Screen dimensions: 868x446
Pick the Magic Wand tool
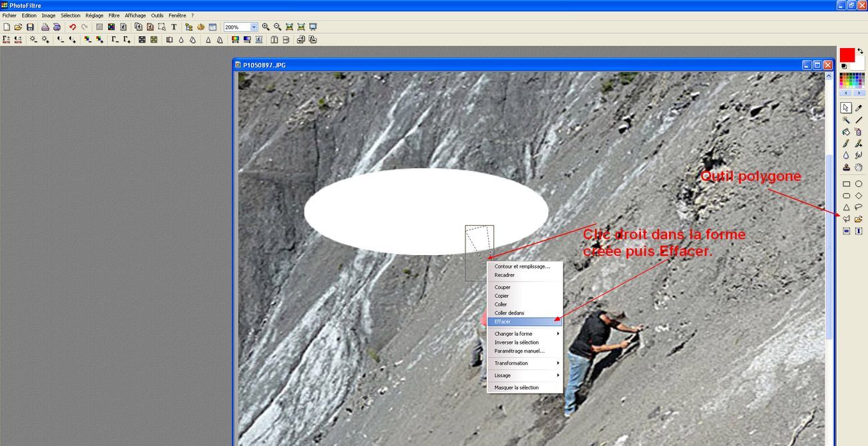(846, 120)
